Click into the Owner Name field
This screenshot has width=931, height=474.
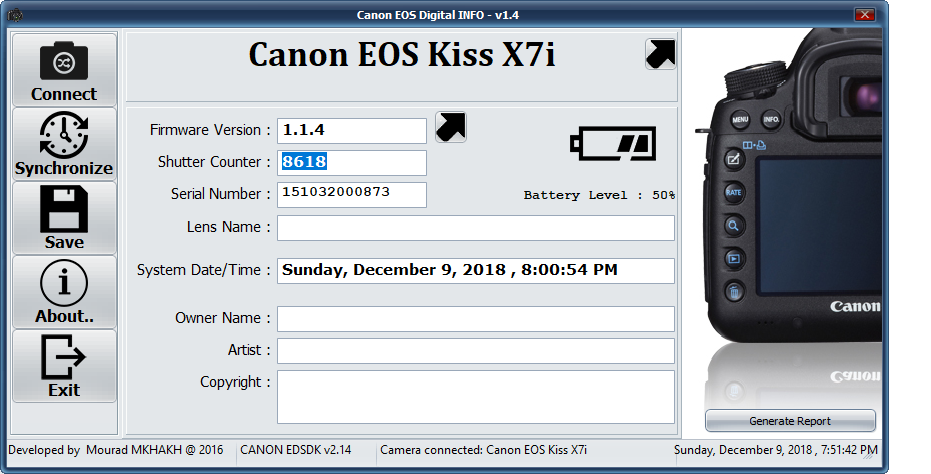(475, 319)
